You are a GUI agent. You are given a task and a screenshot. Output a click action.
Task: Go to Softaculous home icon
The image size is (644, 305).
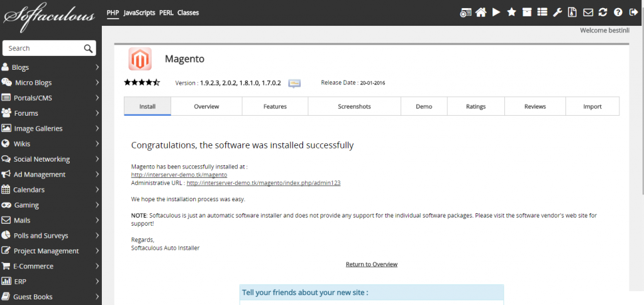tap(480, 13)
